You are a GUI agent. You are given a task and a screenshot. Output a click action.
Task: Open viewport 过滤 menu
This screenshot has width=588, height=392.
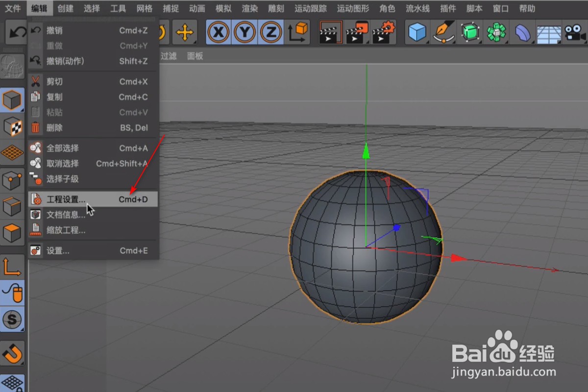point(169,56)
